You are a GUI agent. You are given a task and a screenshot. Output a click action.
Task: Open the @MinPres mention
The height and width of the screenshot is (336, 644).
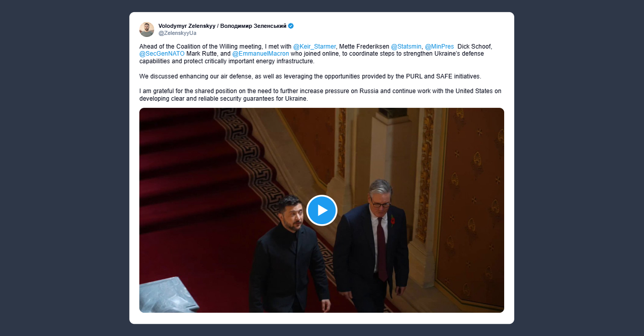[x=439, y=47]
